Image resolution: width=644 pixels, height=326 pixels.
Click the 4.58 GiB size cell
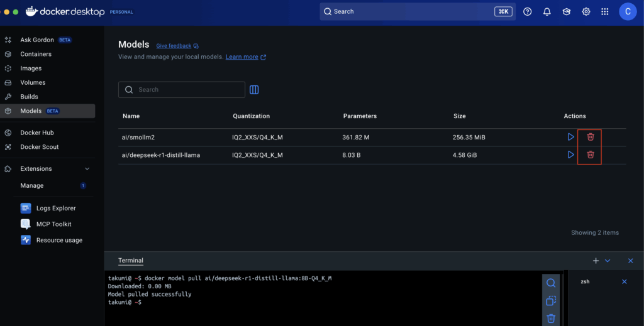point(465,155)
